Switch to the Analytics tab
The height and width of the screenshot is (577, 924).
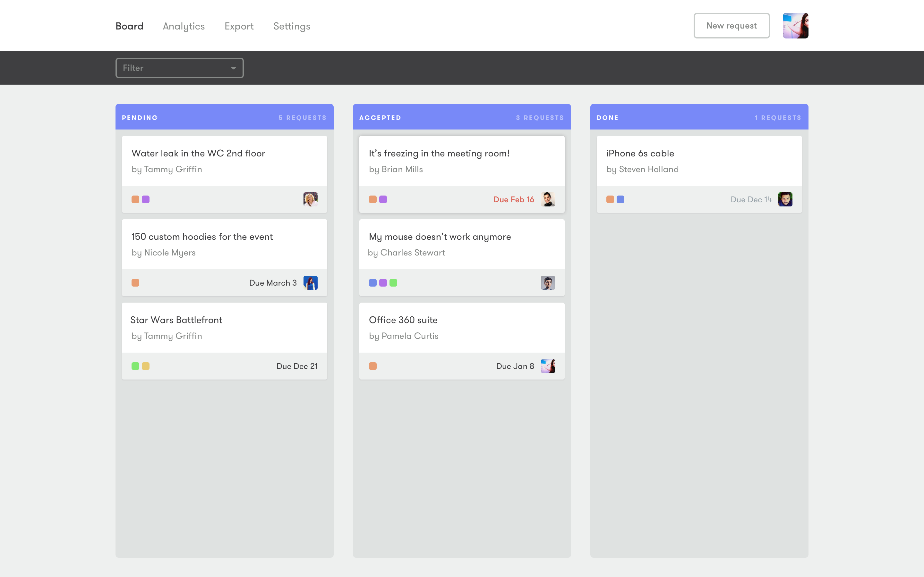coord(184,26)
